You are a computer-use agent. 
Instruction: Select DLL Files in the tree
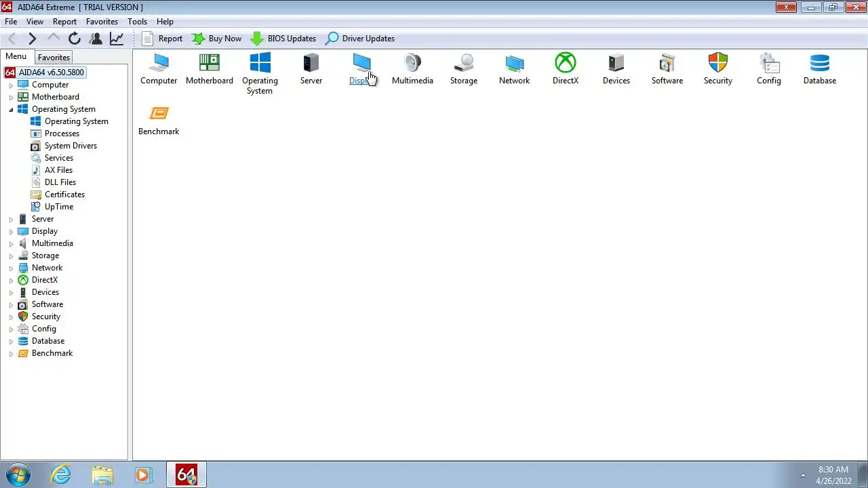(60, 182)
